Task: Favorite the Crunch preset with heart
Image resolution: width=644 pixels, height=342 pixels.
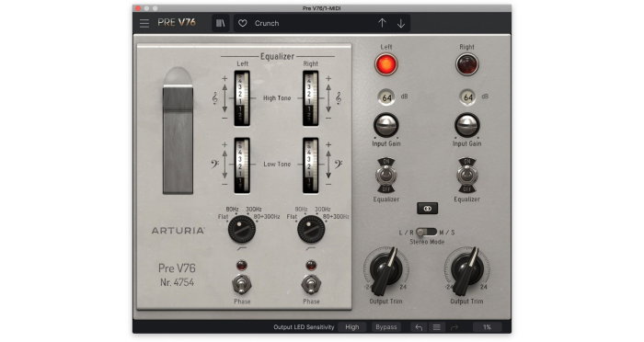Action: click(x=243, y=23)
